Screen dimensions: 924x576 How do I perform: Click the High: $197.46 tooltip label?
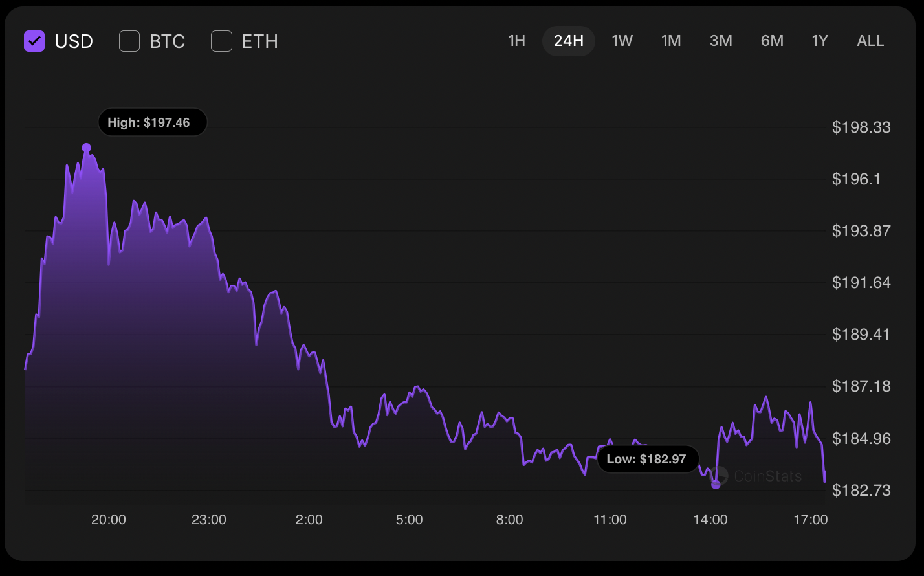coord(152,122)
